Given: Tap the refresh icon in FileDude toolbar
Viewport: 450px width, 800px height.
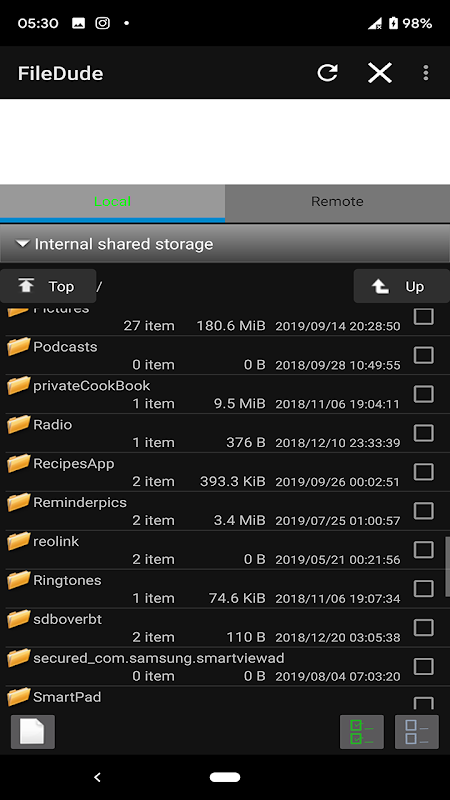Looking at the screenshot, I should (327, 73).
